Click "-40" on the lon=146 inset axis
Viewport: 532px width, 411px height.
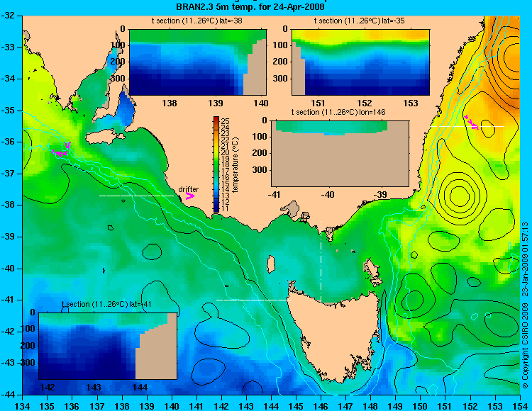point(328,194)
